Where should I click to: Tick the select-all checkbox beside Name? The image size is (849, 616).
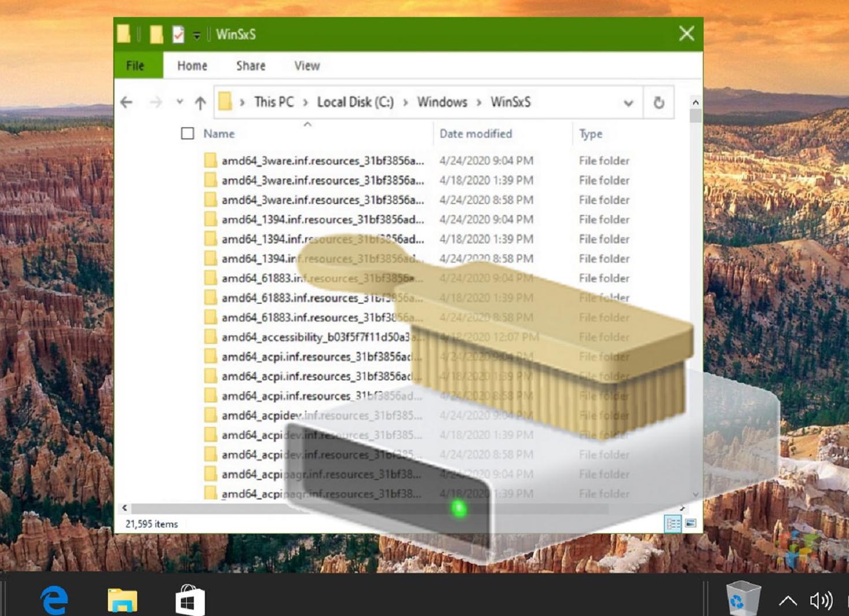(187, 133)
